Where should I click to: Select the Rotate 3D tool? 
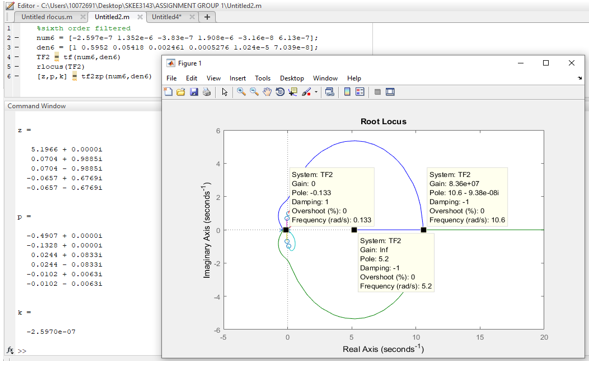280,92
